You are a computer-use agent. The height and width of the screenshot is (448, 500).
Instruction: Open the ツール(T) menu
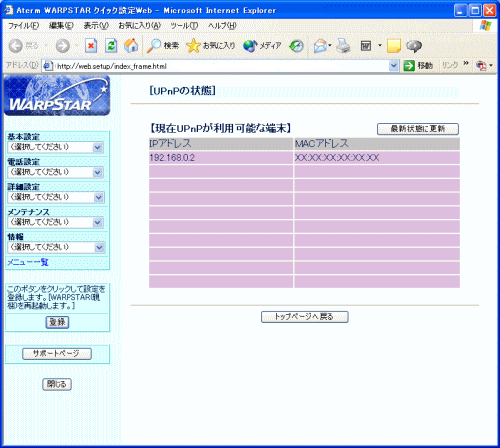coord(184,26)
